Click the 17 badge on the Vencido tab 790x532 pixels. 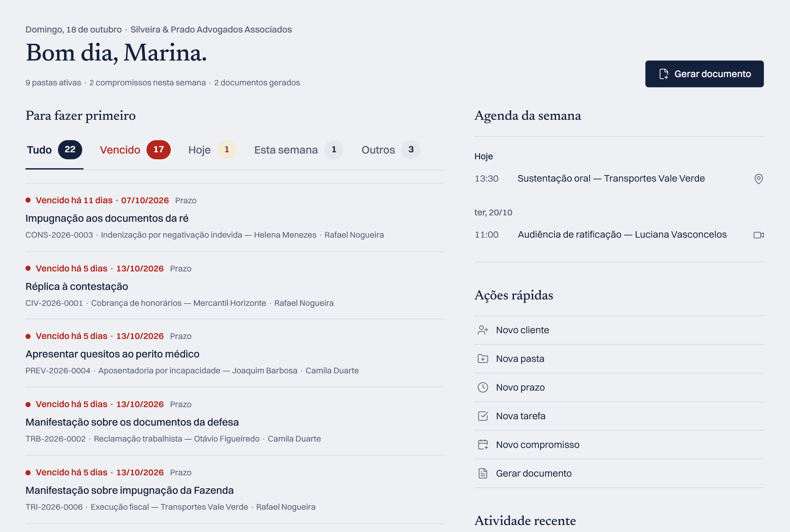pos(158,150)
